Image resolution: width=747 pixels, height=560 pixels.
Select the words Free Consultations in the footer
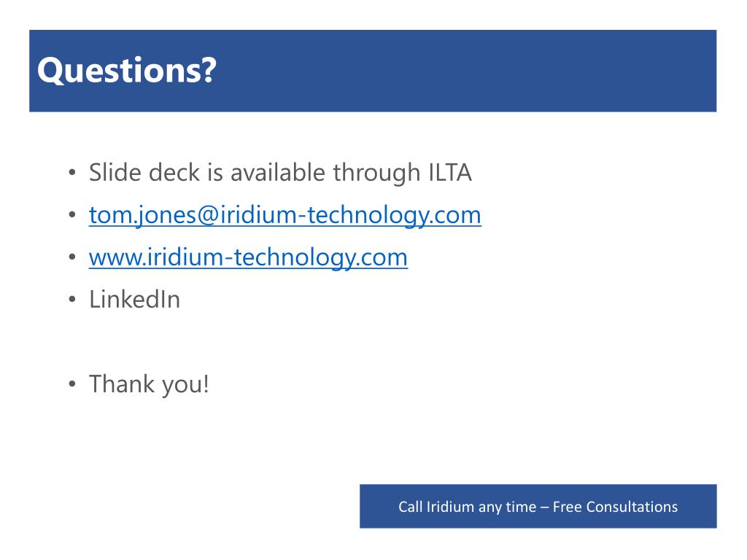coord(615,507)
